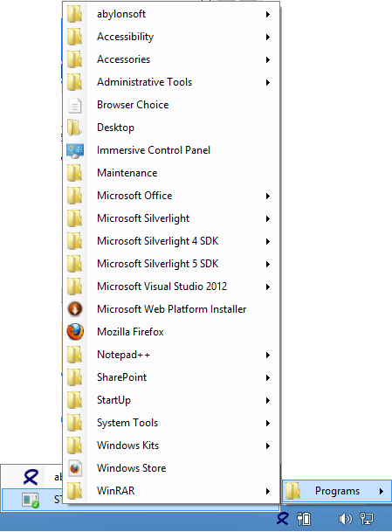
Task: Click the volume speaker tray icon
Action: 345,519
